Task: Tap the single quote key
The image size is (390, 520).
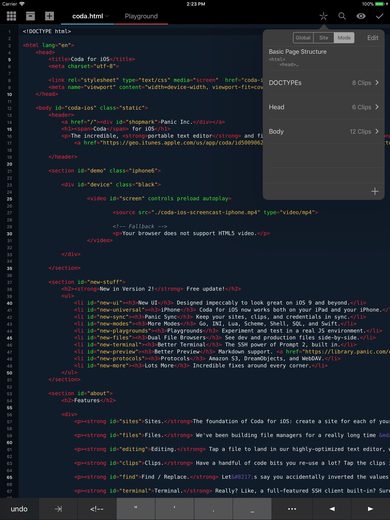Action: point(174,509)
